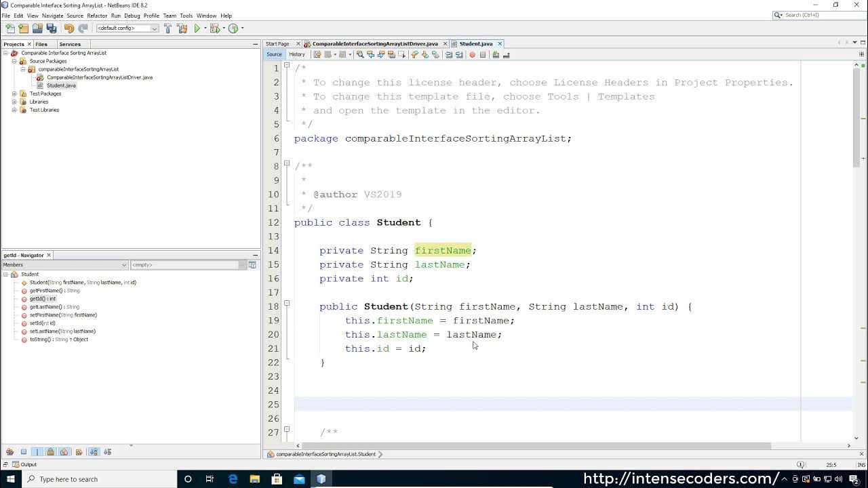868x488 pixels.
Task: Open the Refactor menu
Action: click(97, 16)
